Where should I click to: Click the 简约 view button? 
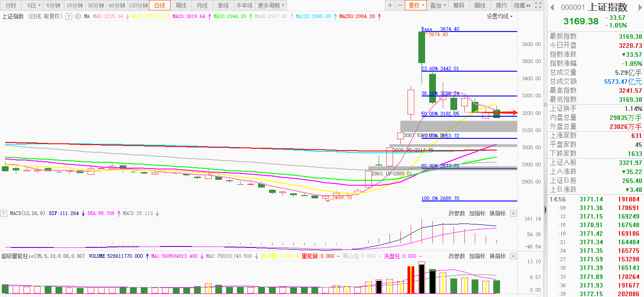coord(501,5)
